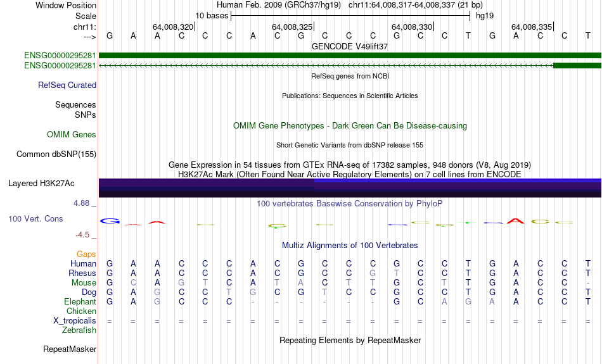Click Short Genetic Variants from dbSNP title
602x364 pixels.
click(x=350, y=145)
